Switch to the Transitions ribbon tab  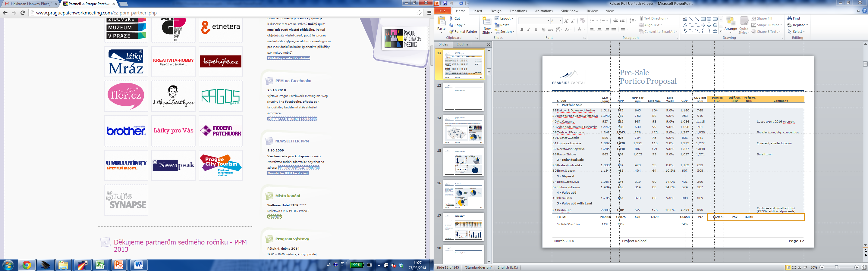pyautogui.click(x=518, y=11)
